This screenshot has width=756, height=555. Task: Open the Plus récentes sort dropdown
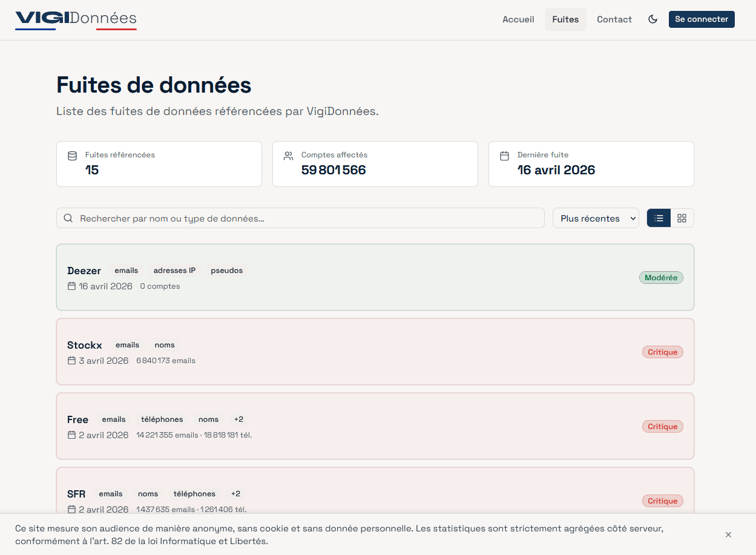point(596,218)
